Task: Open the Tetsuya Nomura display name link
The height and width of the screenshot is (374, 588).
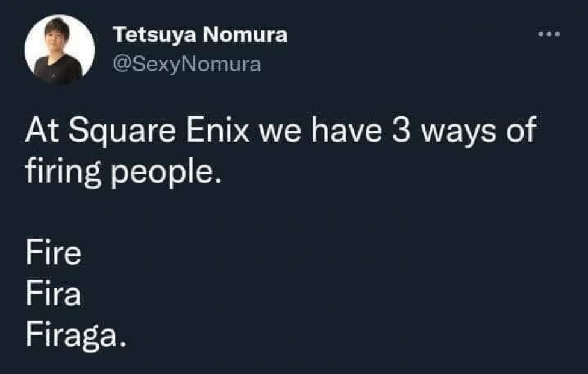Action: pos(200,36)
